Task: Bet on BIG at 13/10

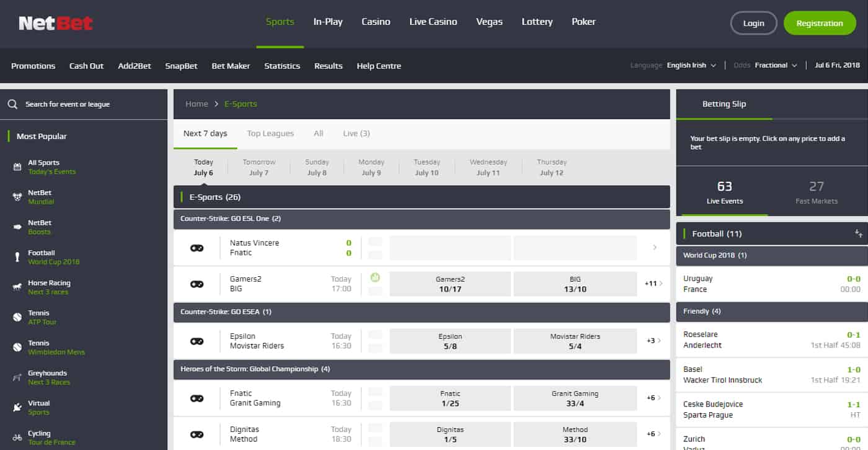Action: click(x=575, y=284)
